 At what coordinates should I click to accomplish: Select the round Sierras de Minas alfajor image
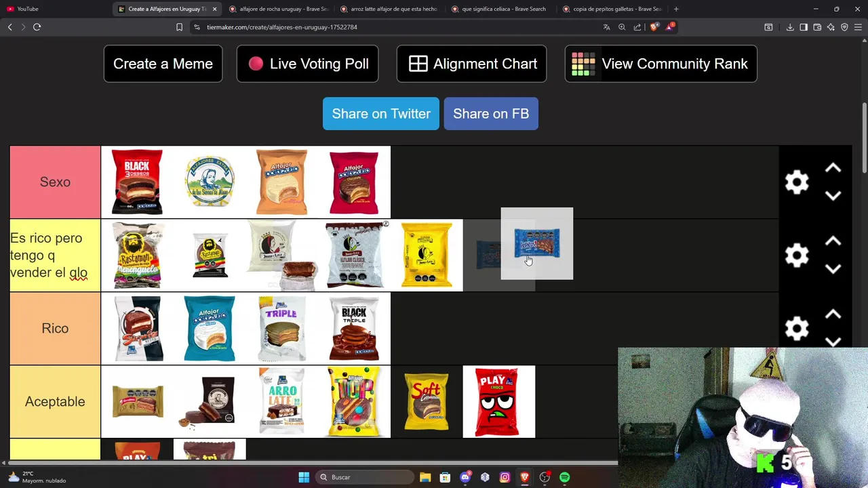210,182
